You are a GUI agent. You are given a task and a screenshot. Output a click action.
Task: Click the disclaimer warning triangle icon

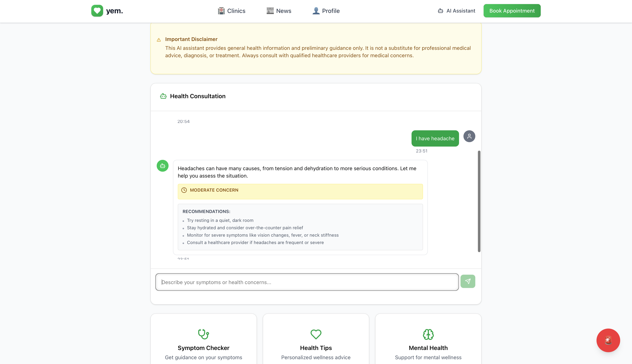(x=159, y=40)
